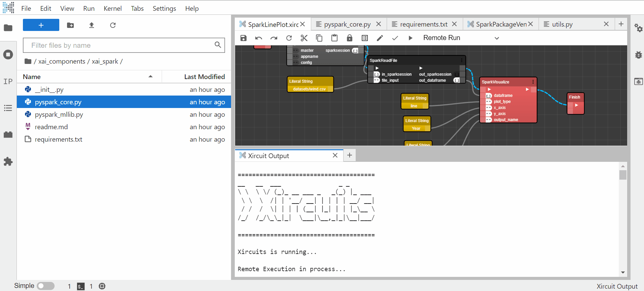The width and height of the screenshot is (644, 291).
Task: Switch to SparkPackageVen tab
Action: [x=501, y=24]
